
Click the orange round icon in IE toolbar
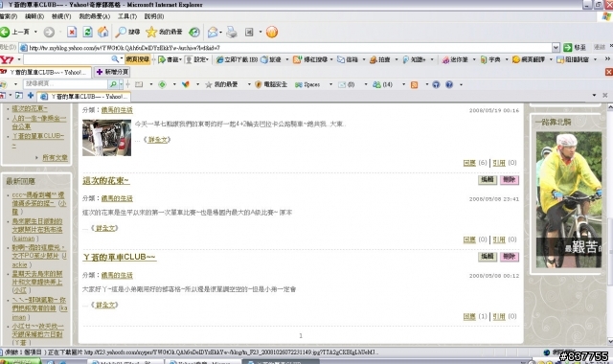click(x=272, y=32)
